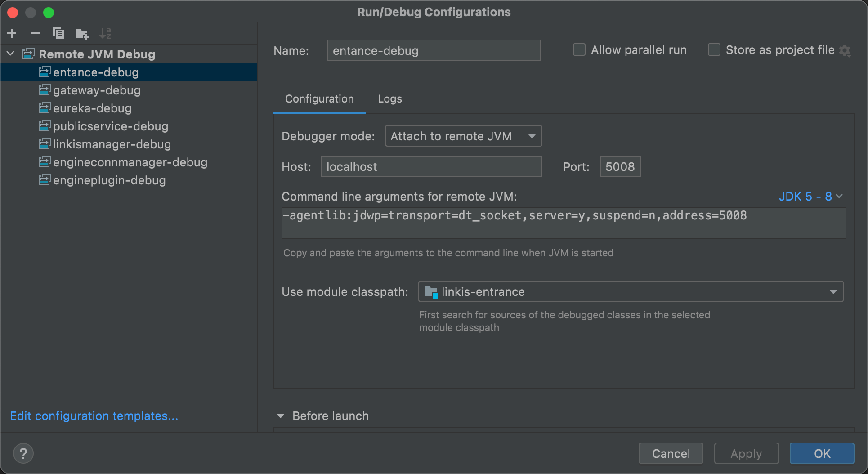Open the Use module classpath dropdown
This screenshot has width=868, height=474.
tap(630, 292)
